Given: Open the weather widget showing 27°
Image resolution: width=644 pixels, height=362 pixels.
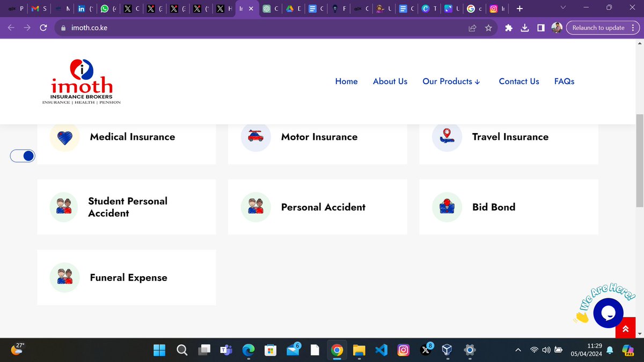Looking at the screenshot, I should (18, 350).
